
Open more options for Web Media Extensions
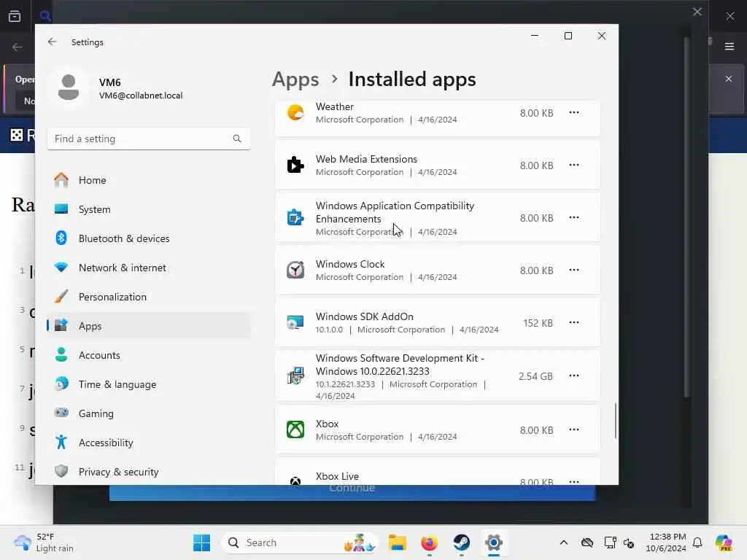click(574, 166)
